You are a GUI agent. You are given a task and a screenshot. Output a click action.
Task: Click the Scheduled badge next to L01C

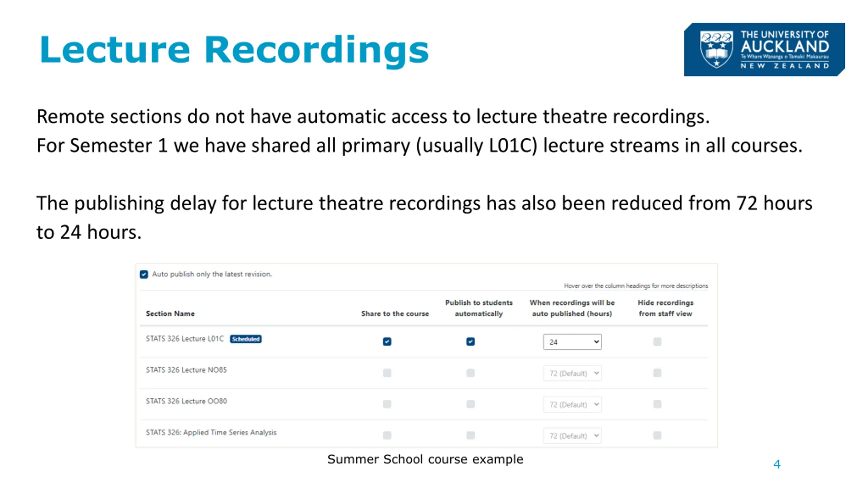tap(245, 339)
